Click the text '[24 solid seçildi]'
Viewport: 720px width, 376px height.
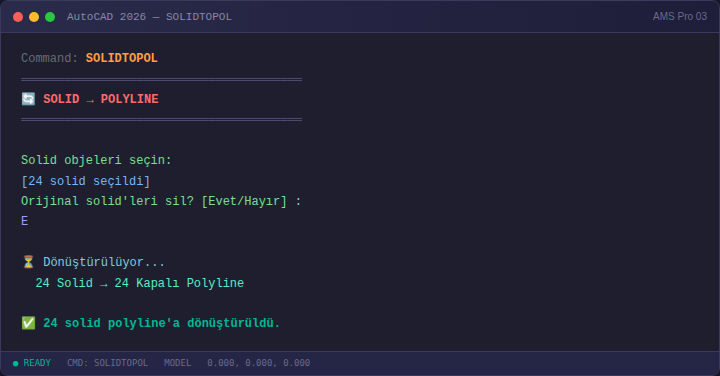click(85, 181)
